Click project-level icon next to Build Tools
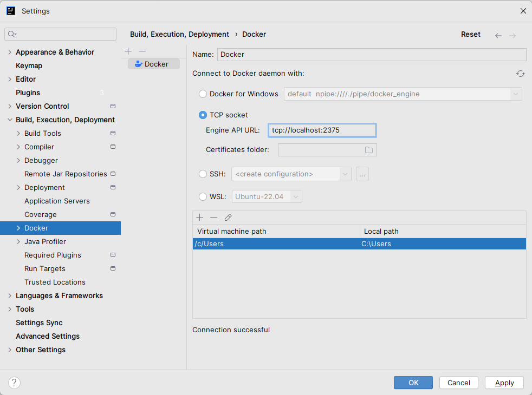Image resolution: width=532 pixels, height=395 pixels. (x=113, y=133)
